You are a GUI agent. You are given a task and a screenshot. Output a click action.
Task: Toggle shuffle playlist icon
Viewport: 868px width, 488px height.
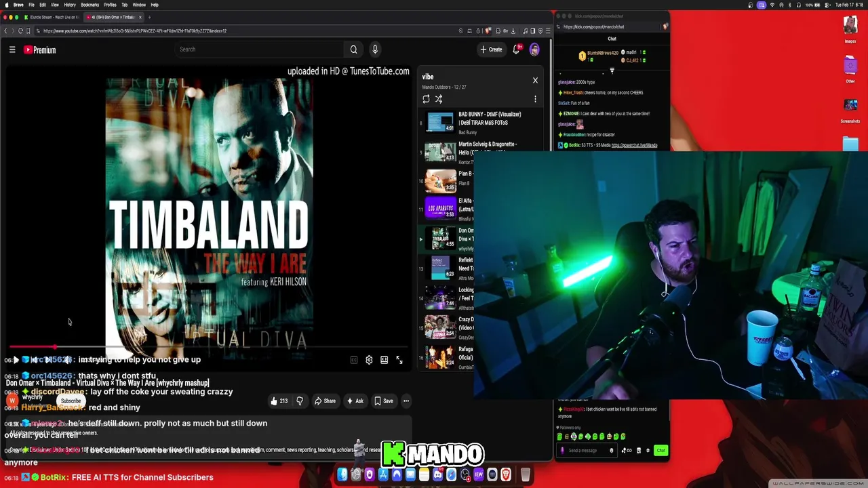coord(439,99)
